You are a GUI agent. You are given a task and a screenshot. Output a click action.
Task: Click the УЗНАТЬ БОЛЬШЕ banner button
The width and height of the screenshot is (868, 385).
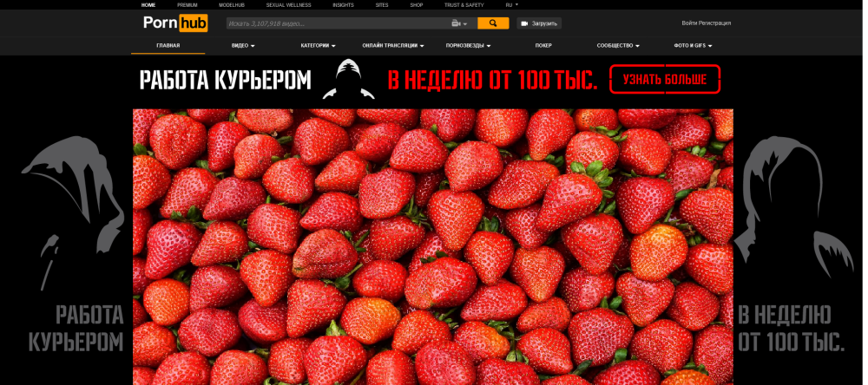(665, 79)
